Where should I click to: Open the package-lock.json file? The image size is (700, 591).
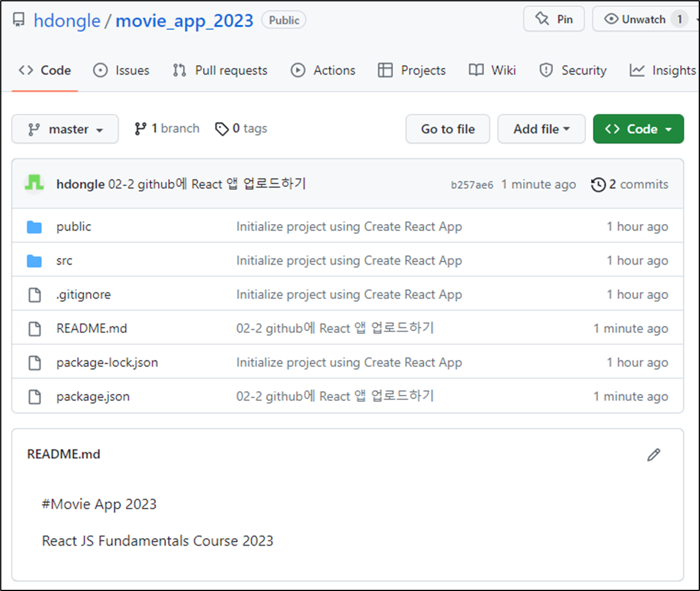point(107,362)
